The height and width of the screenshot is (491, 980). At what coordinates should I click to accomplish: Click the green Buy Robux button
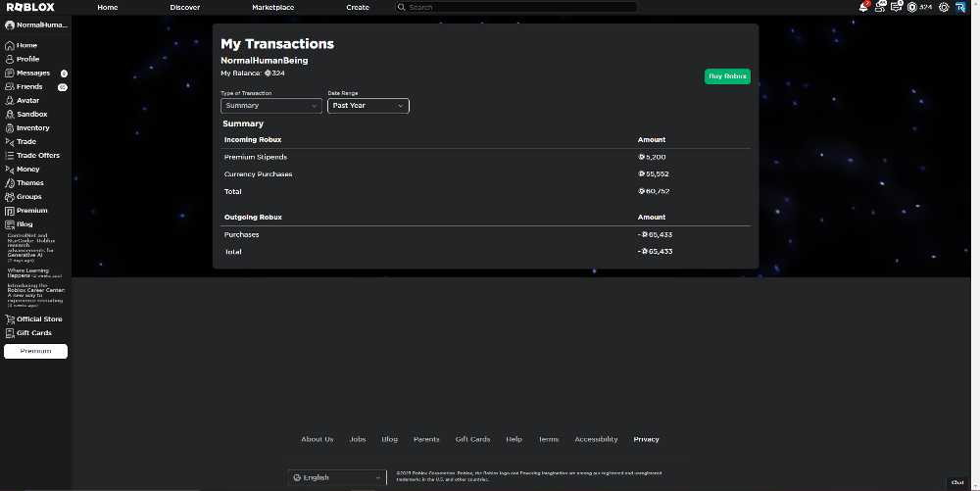pos(727,76)
